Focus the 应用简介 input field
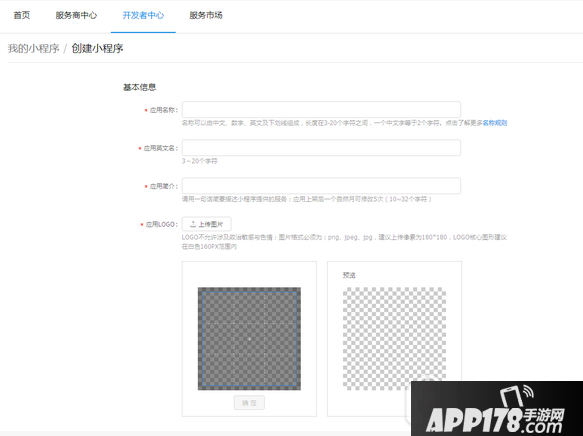Image resolution: width=583 pixels, height=436 pixels. (321, 185)
